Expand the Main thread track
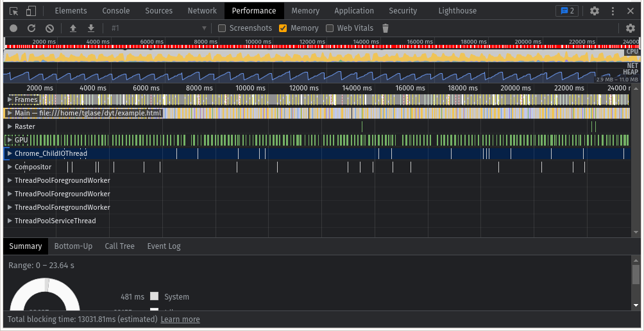This screenshot has width=644, height=331. pyautogui.click(x=10, y=113)
